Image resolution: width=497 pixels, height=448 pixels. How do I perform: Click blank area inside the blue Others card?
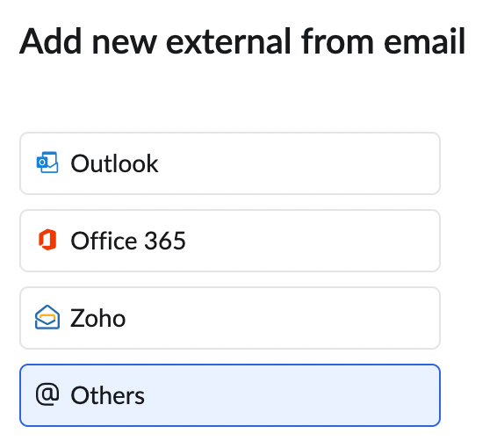pos(292,395)
